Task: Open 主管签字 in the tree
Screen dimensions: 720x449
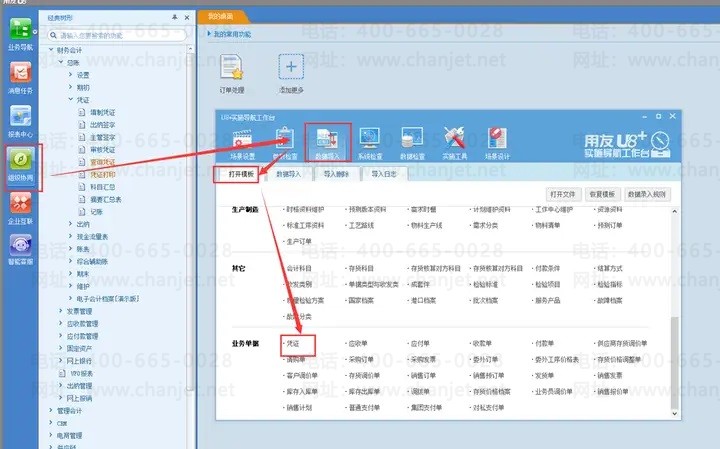Action: (x=103, y=137)
